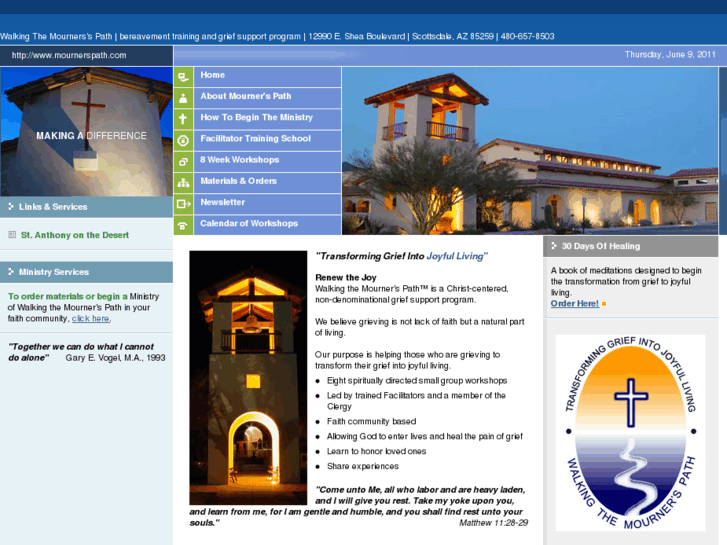
Task: Click the icon beside 8 Week Workshops
Action: [x=184, y=162]
